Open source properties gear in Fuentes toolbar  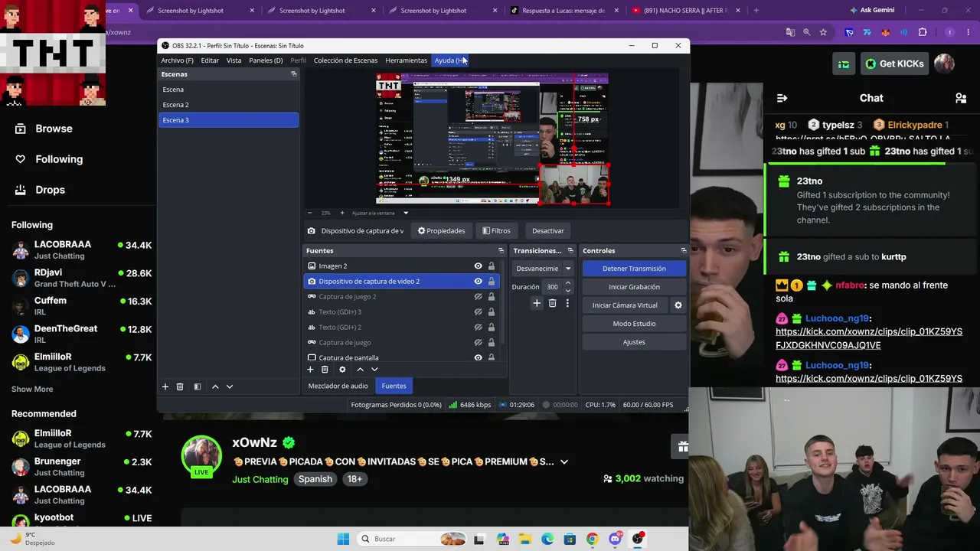tap(342, 370)
